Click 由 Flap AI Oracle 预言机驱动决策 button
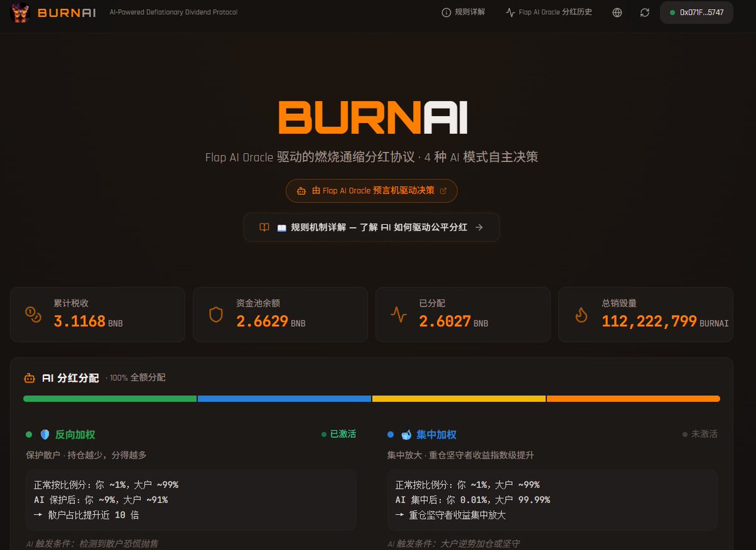Screen dimensions: 756x550 [x=372, y=190]
